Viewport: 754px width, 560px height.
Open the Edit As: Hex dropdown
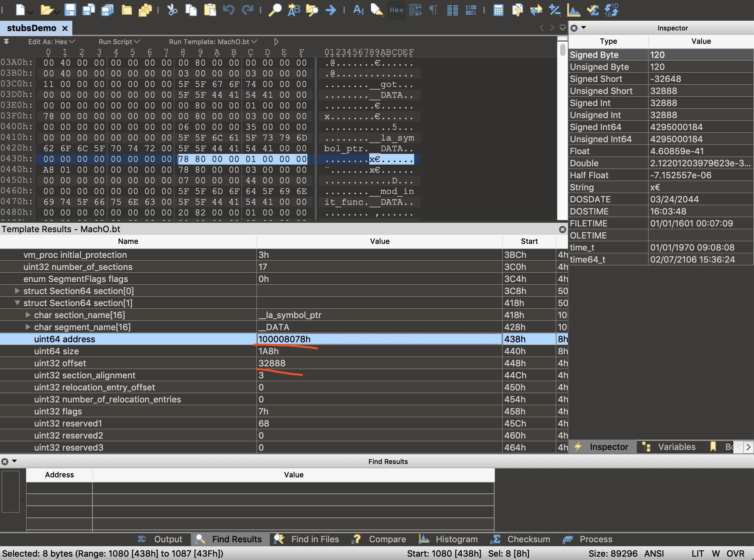point(51,42)
